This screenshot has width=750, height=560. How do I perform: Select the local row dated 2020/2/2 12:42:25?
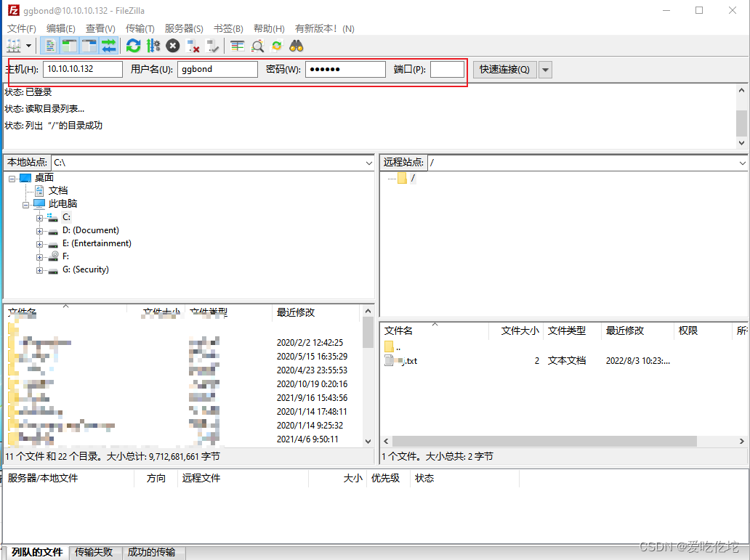(184, 342)
